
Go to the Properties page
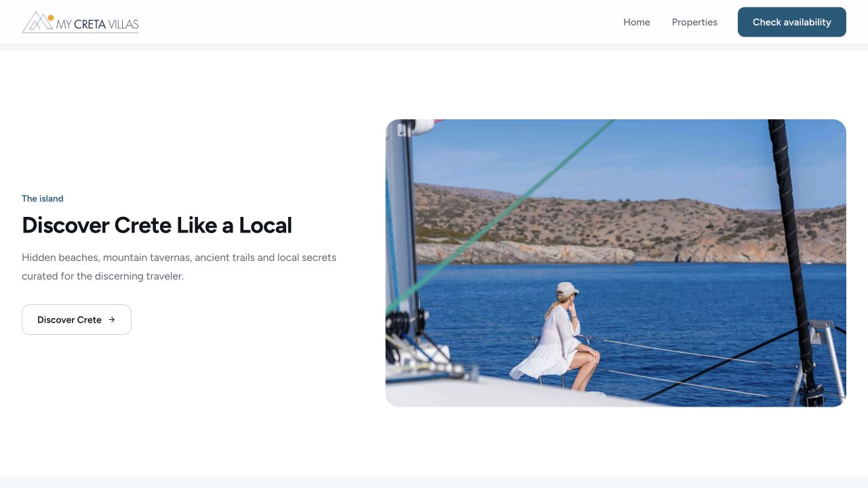(694, 22)
